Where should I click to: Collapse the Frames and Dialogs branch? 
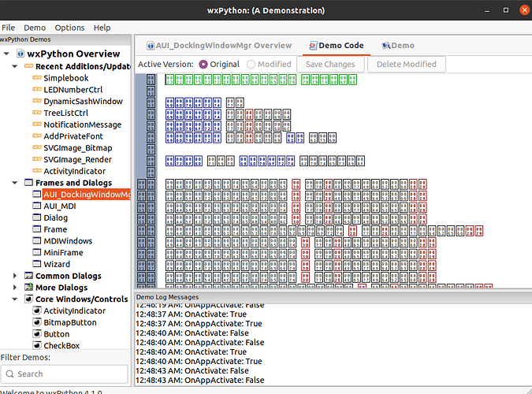(x=15, y=183)
